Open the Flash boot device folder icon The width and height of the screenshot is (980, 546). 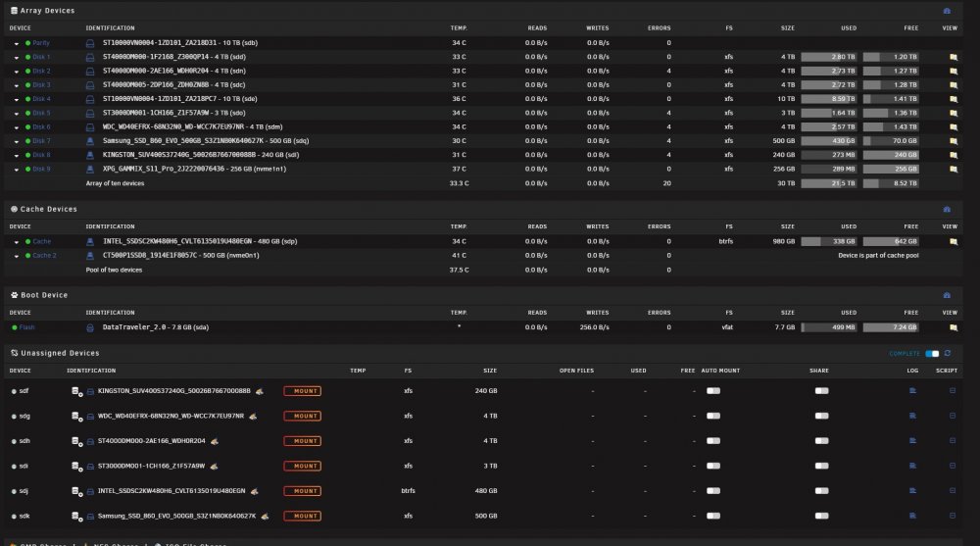pyautogui.click(x=954, y=327)
